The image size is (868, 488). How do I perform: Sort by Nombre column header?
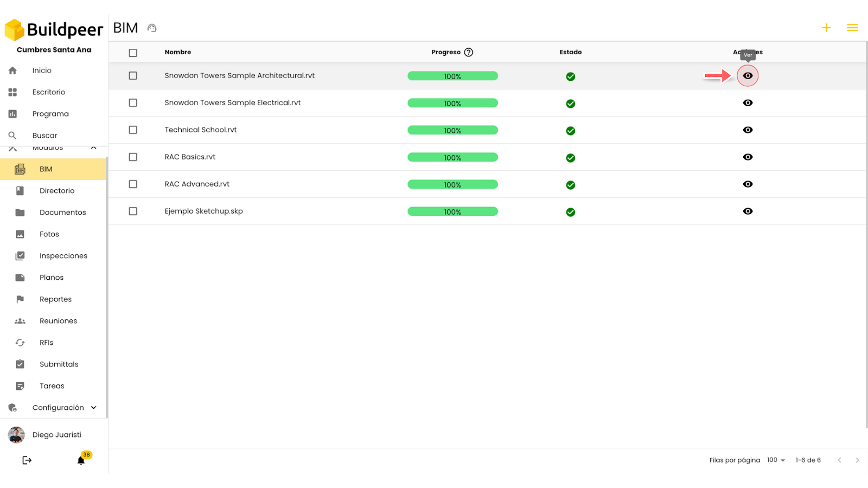tap(178, 53)
